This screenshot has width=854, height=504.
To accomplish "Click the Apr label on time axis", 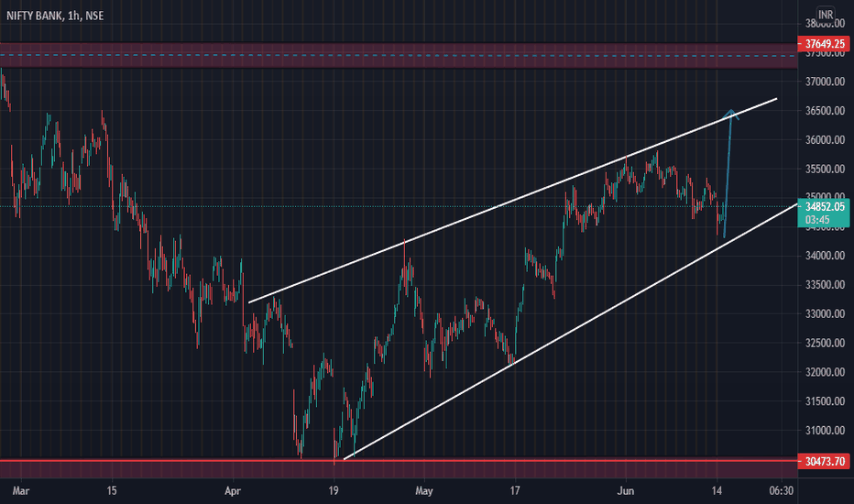I will [233, 491].
